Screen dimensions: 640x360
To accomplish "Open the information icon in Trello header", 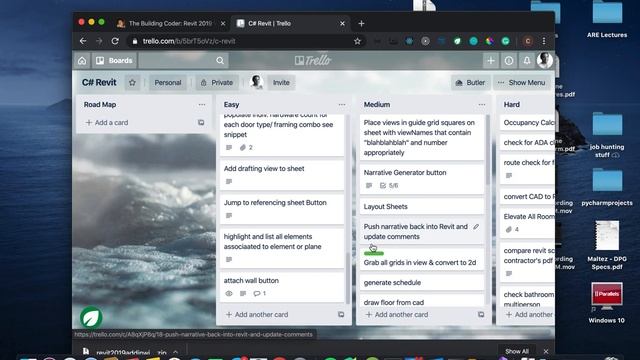I will [x=509, y=60].
